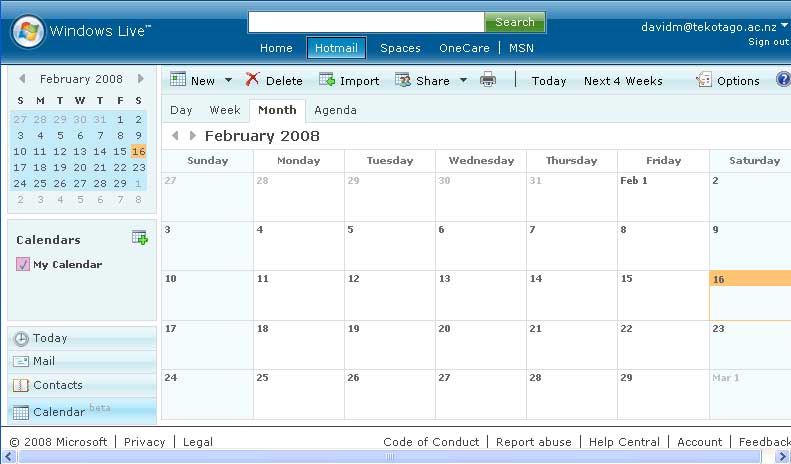Open the MSN navigation link
Screen dimensions: 791x464
point(521,48)
